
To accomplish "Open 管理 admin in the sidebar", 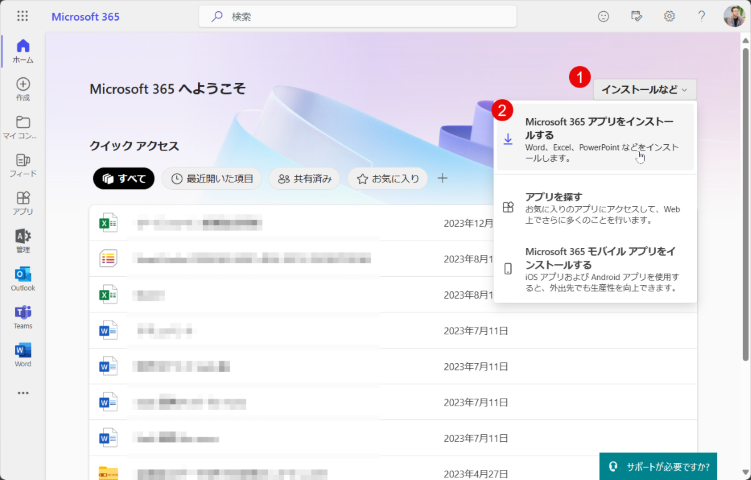I will [23, 241].
